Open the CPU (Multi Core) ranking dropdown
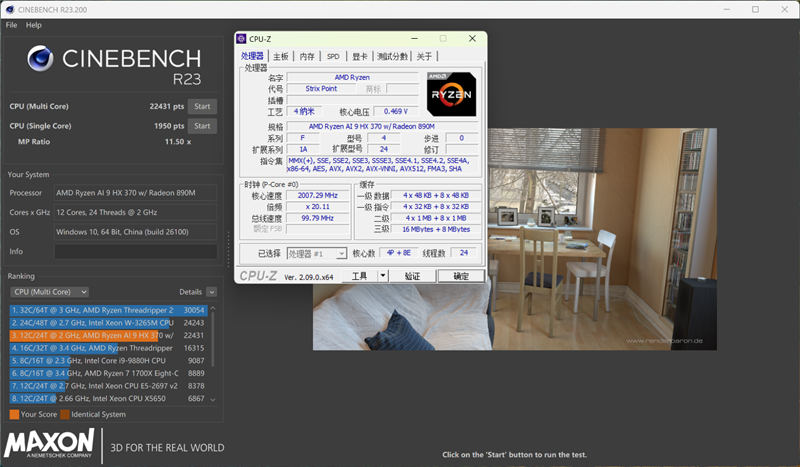This screenshot has height=467, width=800. pos(49,292)
